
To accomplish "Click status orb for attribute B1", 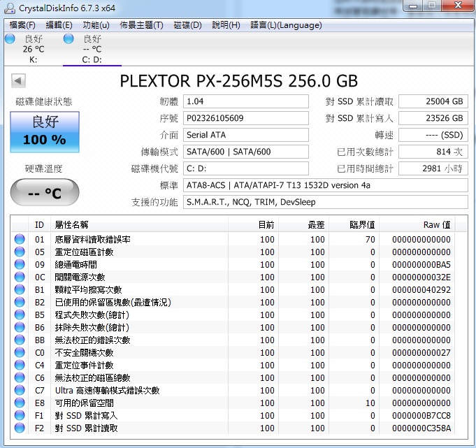I will click(20, 289).
